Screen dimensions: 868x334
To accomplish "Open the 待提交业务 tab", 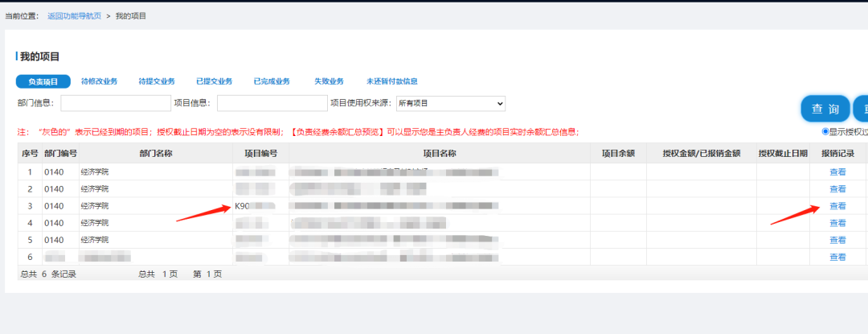I will coord(157,81).
